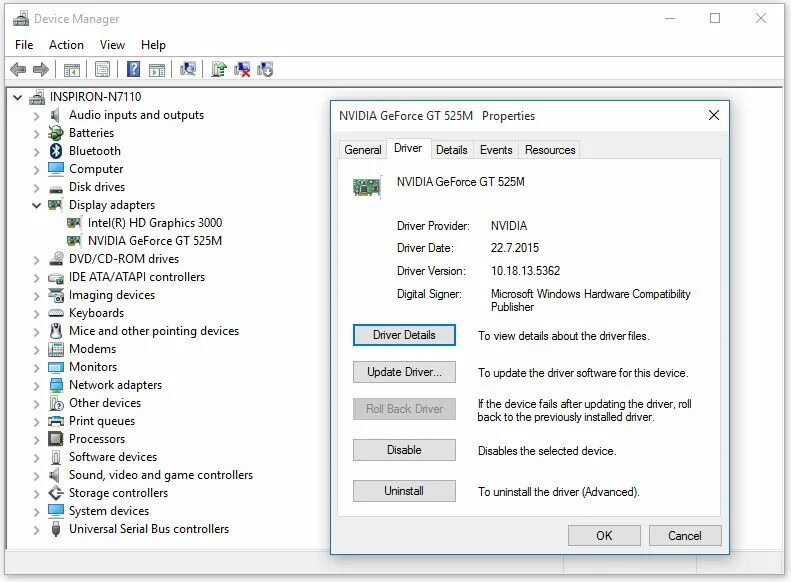Maximize the Device Manager window

pyautogui.click(x=715, y=19)
